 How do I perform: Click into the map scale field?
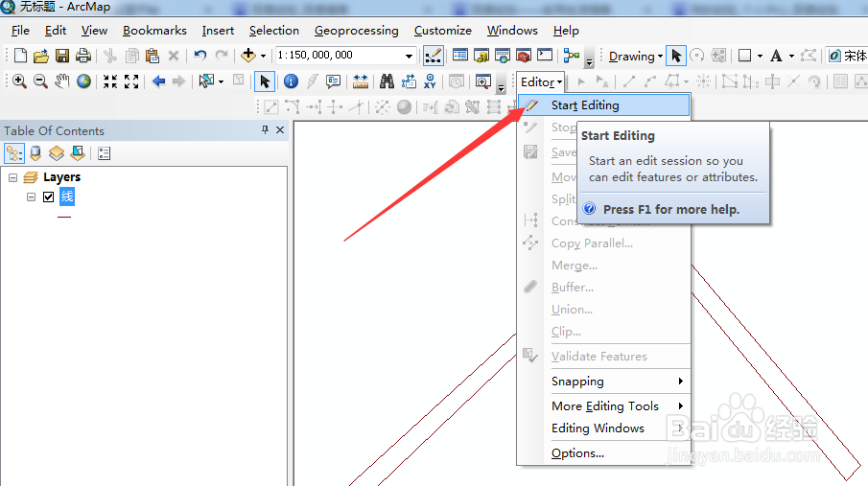[x=339, y=56]
